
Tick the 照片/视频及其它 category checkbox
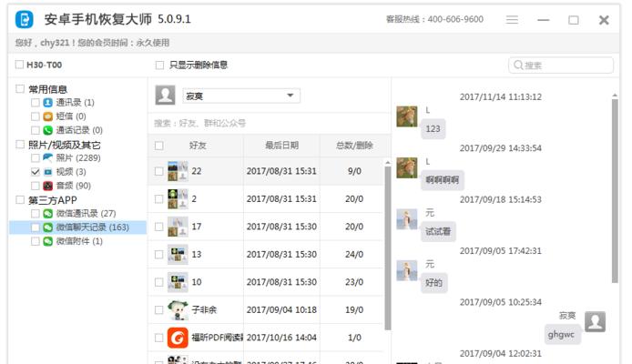[20, 144]
